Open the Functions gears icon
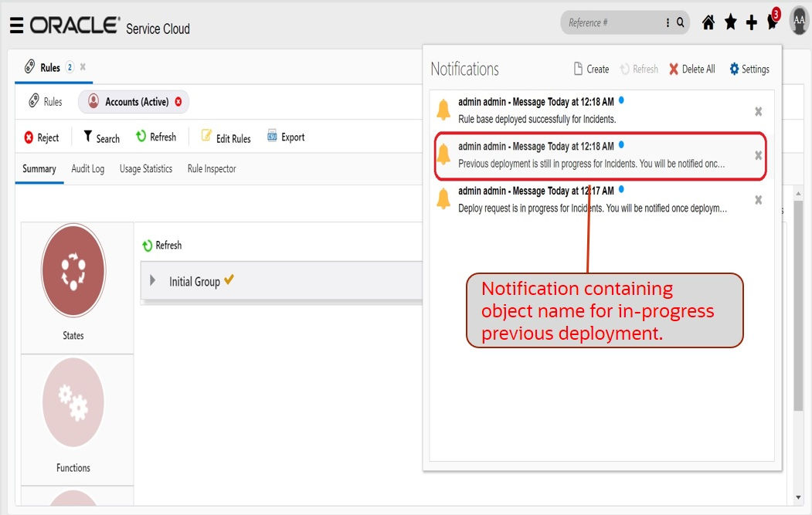 [73, 402]
